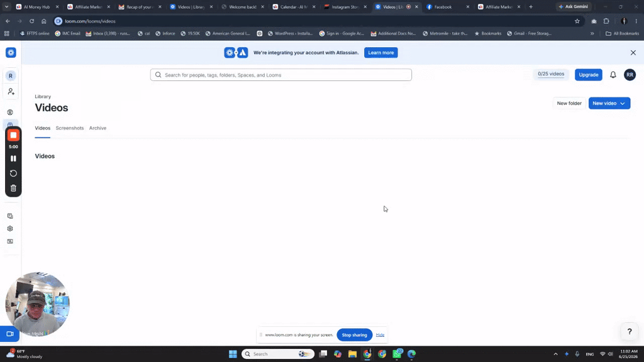The height and width of the screenshot is (362, 644).
Task: Open the weather widget on the taskbar
Action: [25, 354]
